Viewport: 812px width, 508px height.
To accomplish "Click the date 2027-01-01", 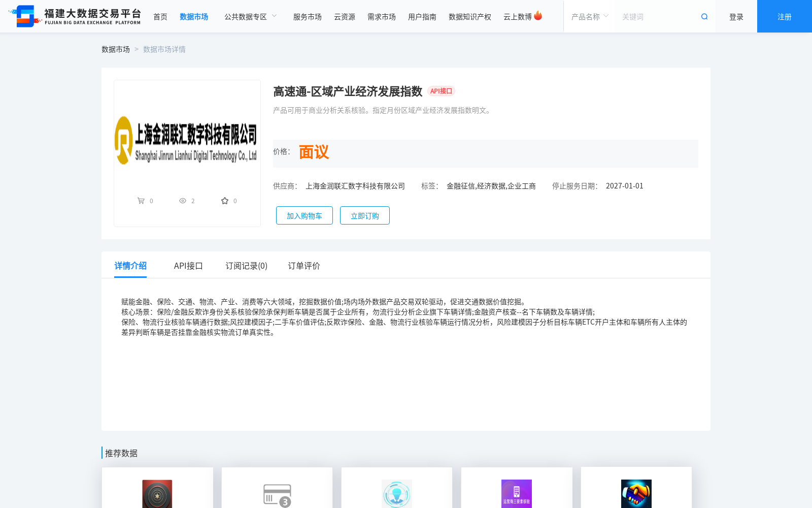I will pyautogui.click(x=625, y=186).
